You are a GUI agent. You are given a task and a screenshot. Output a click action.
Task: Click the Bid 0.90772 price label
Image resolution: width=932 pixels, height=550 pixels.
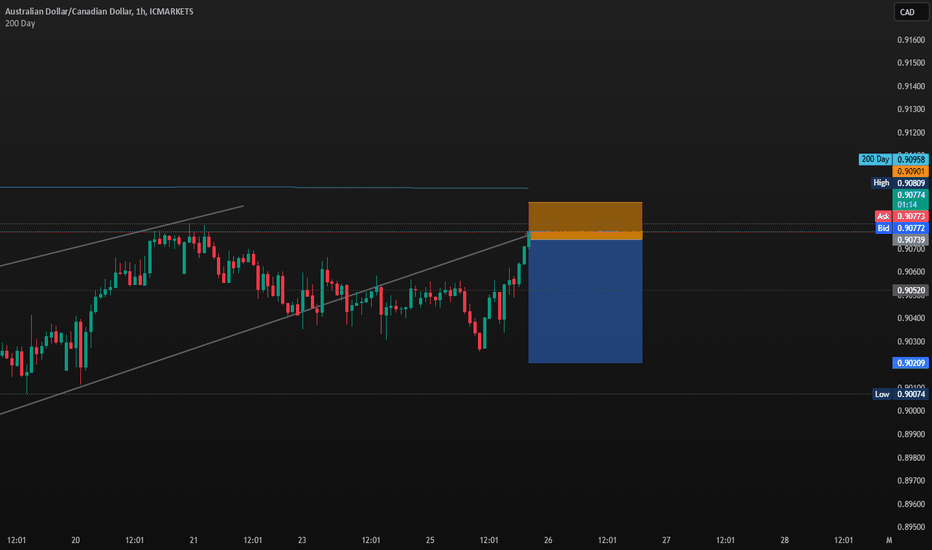click(x=902, y=228)
